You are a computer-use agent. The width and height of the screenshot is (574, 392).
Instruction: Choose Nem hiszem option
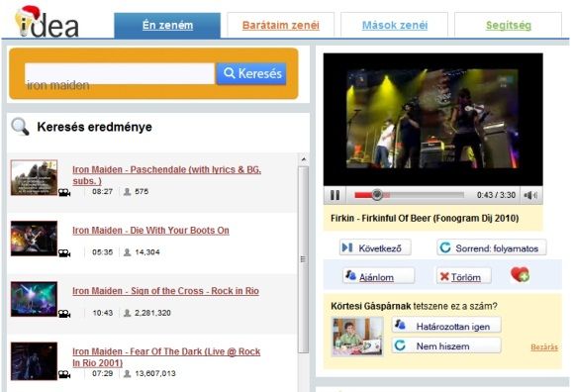pos(446,345)
